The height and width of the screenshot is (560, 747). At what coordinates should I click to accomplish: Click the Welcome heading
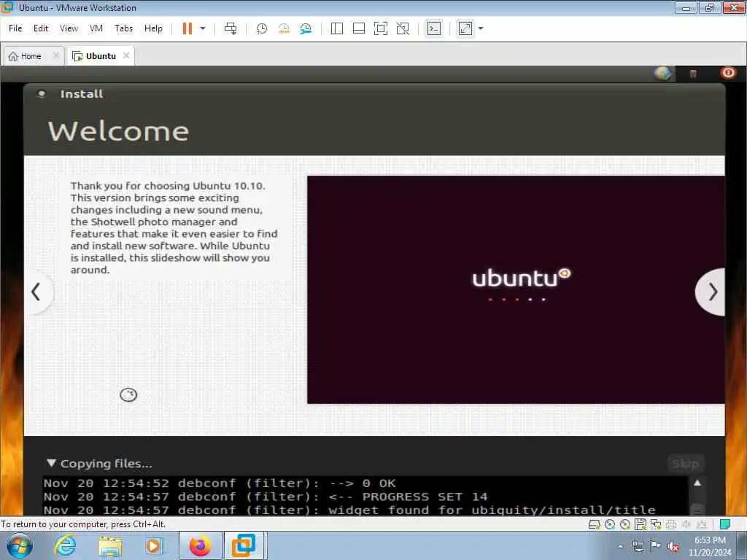pos(118,131)
